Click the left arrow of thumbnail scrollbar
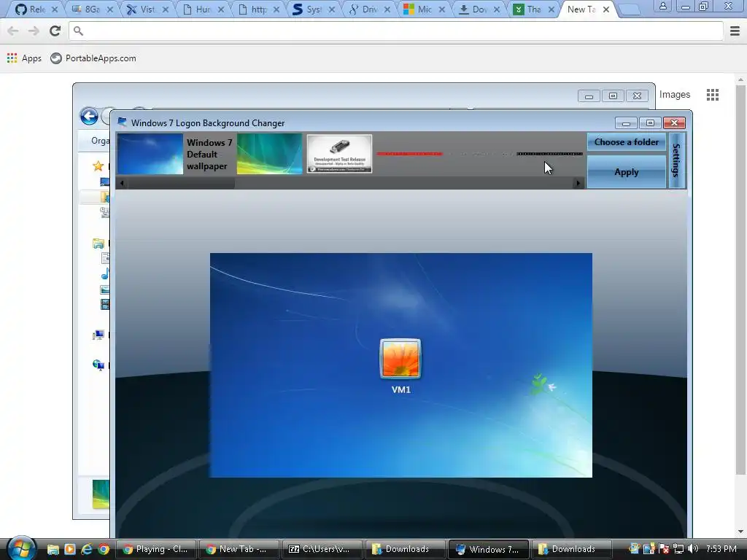Viewport: 747px width, 560px height. coord(122,183)
